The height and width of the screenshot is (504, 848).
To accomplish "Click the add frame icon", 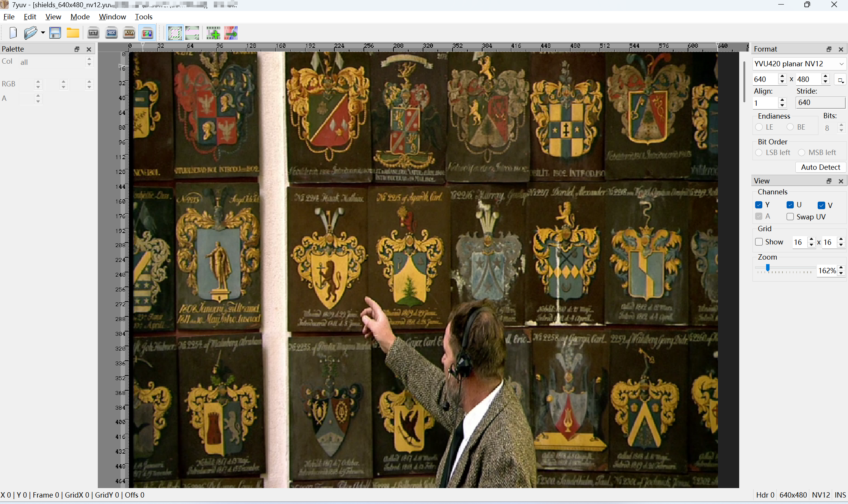I will click(213, 33).
